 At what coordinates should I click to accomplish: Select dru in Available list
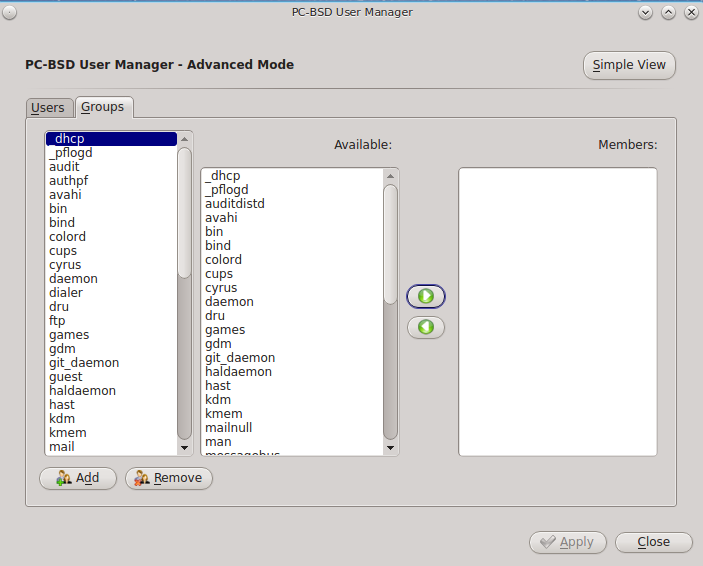pos(292,316)
